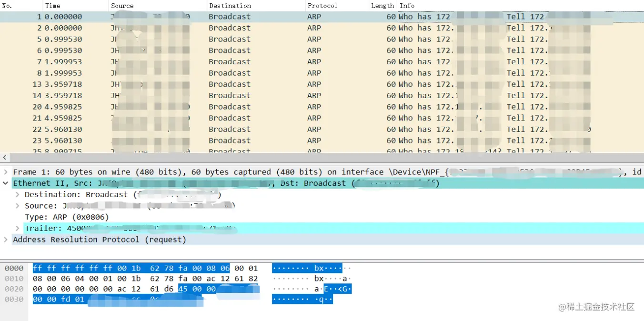The height and width of the screenshot is (321, 644).
Task: Select packet number 5 at 0.999530
Action: point(322,39)
